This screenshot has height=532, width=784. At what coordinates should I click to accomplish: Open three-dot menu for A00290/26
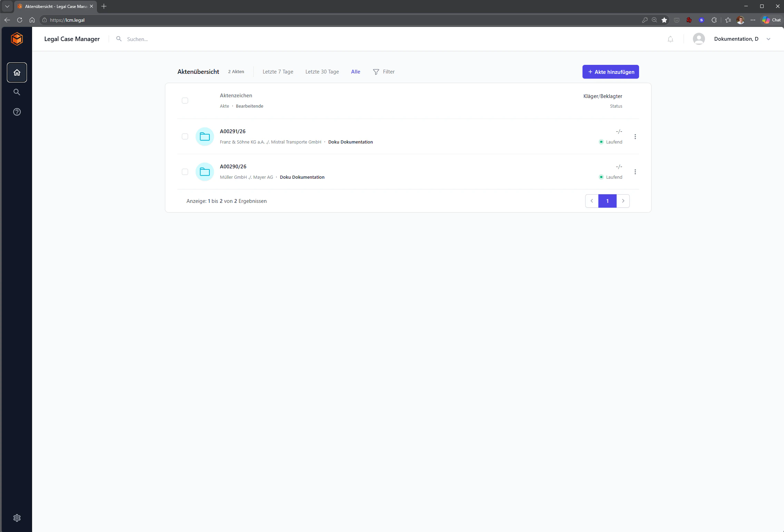pos(635,172)
